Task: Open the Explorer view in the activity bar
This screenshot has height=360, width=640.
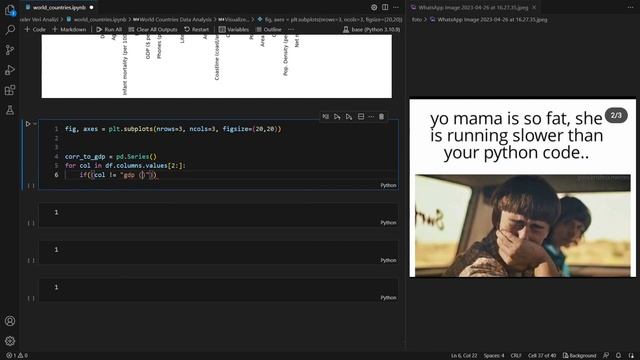Action: tap(10, 10)
